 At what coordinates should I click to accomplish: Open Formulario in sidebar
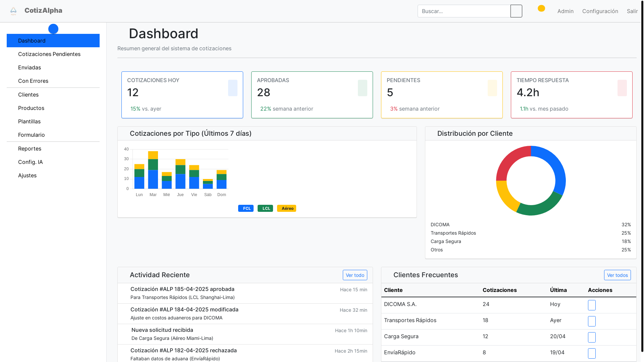pos(53,135)
